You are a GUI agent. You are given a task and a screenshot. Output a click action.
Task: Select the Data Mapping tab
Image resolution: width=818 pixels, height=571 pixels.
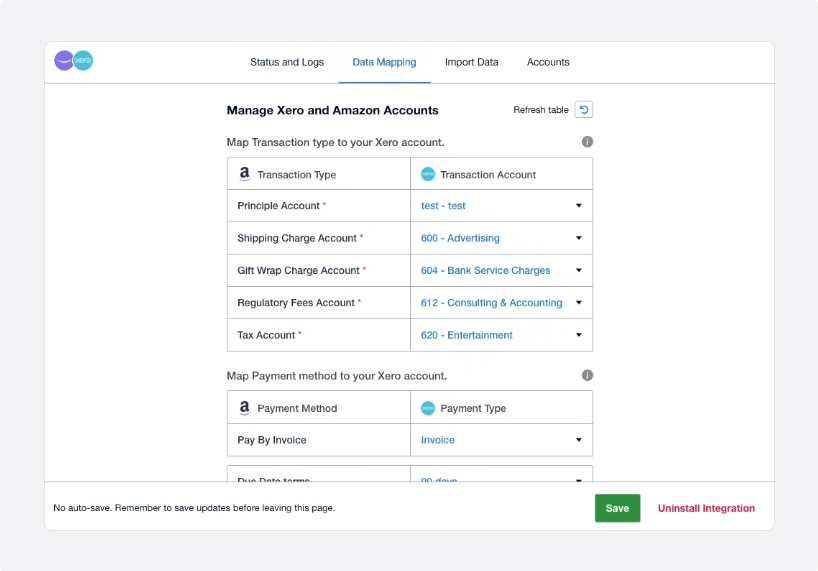click(384, 62)
